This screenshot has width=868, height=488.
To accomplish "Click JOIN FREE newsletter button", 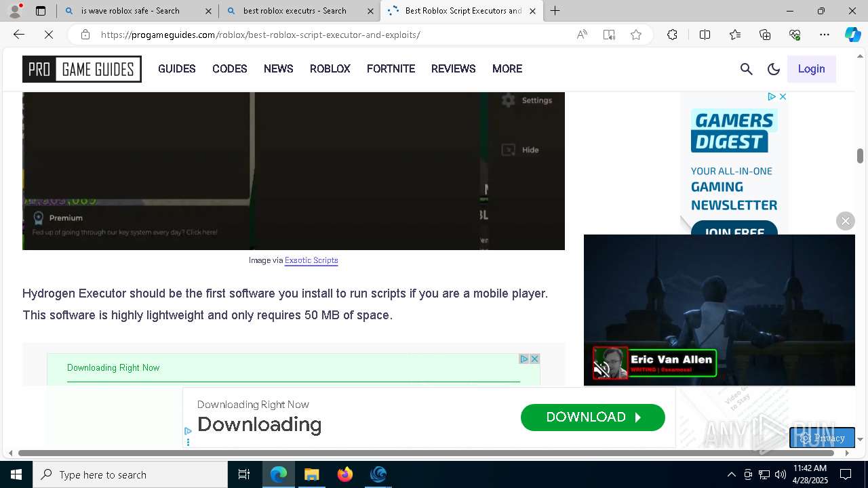I will pyautogui.click(x=734, y=229).
